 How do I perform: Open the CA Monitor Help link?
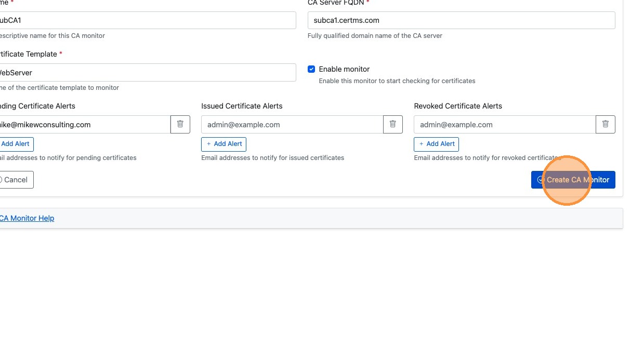[x=26, y=218]
